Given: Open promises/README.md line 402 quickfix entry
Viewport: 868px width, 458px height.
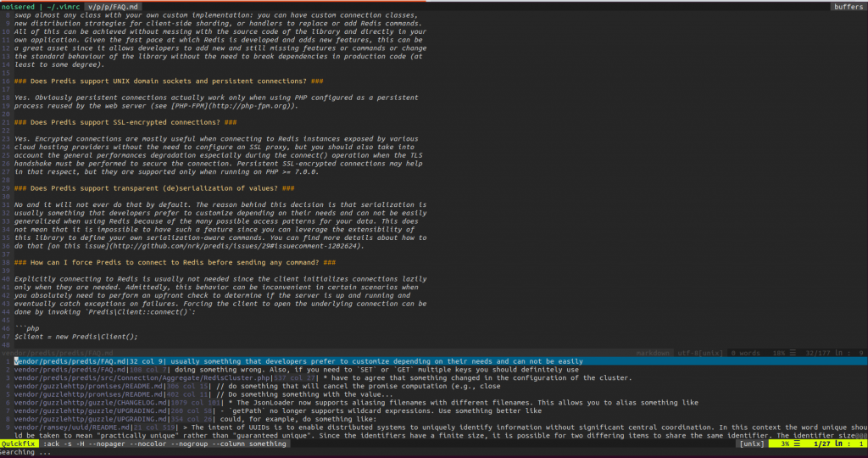Looking at the screenshot, I should click(x=203, y=394).
